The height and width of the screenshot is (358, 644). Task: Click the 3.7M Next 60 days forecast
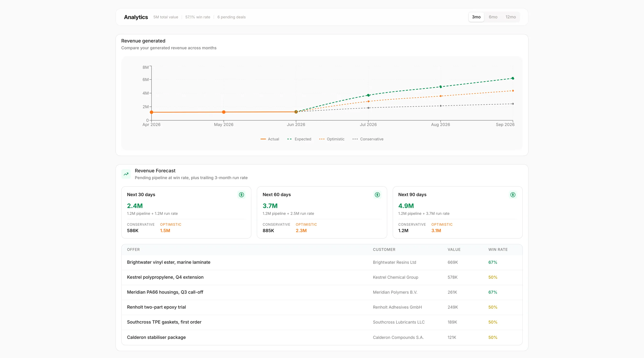[270, 206]
